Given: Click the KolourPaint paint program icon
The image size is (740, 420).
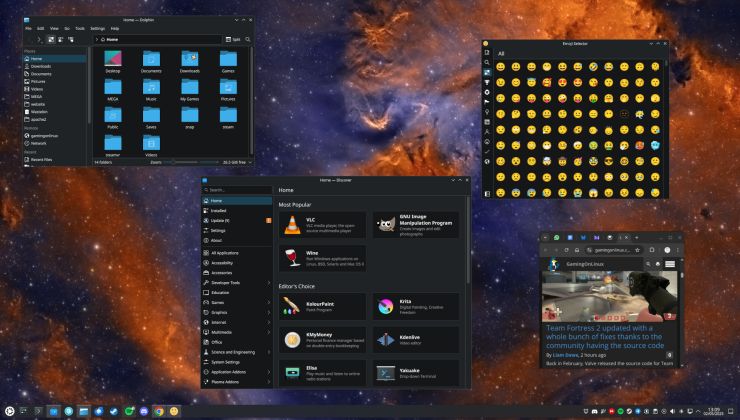Looking at the screenshot, I should [x=292, y=306].
